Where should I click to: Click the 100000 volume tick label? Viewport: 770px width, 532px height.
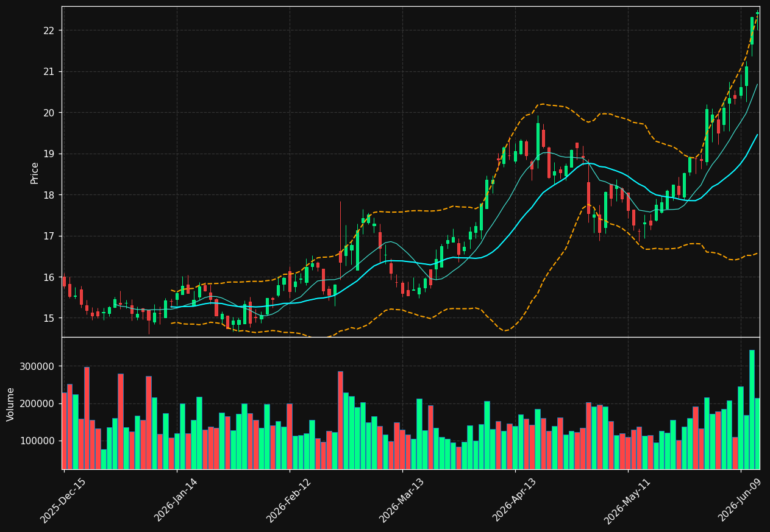click(x=37, y=441)
